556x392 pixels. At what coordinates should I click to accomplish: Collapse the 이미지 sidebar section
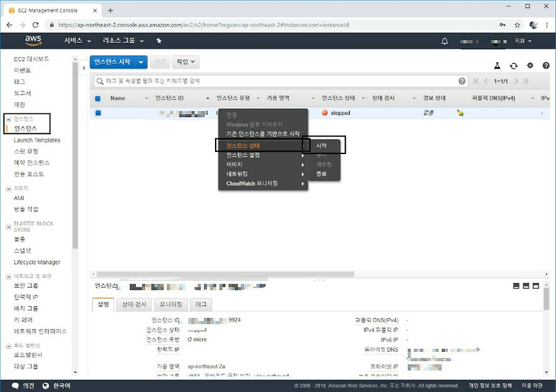(9, 188)
